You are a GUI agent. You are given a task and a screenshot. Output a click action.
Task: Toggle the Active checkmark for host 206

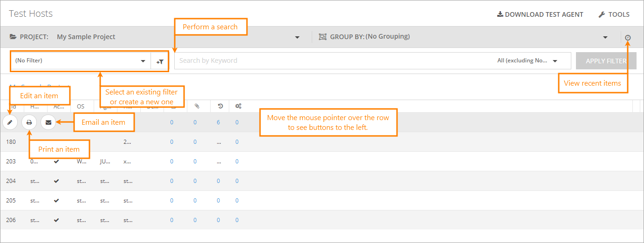(56, 220)
